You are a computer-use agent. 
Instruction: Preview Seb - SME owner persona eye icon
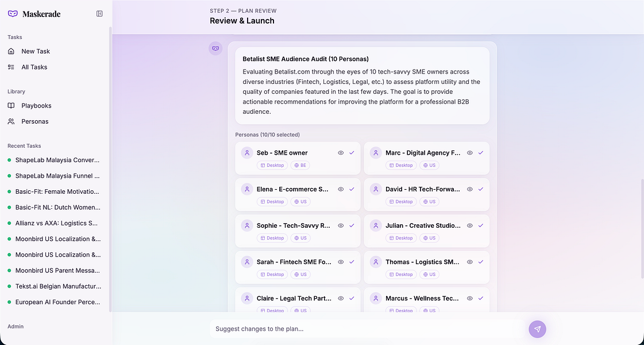[341, 152]
